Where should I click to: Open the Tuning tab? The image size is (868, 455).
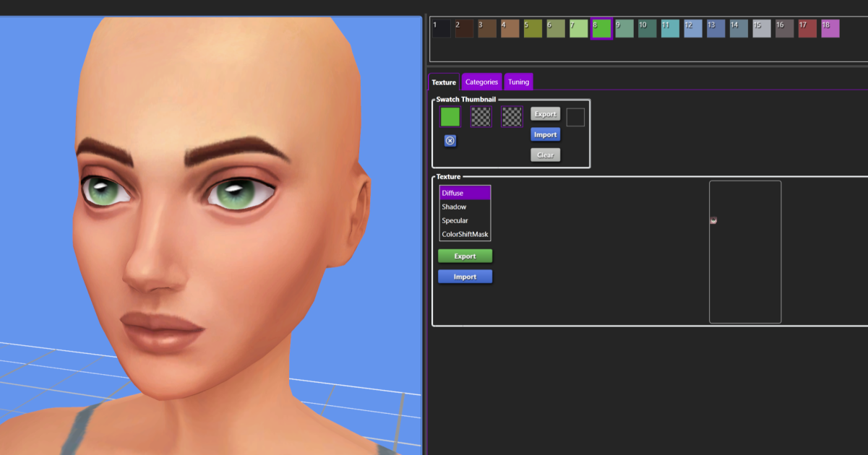click(518, 82)
